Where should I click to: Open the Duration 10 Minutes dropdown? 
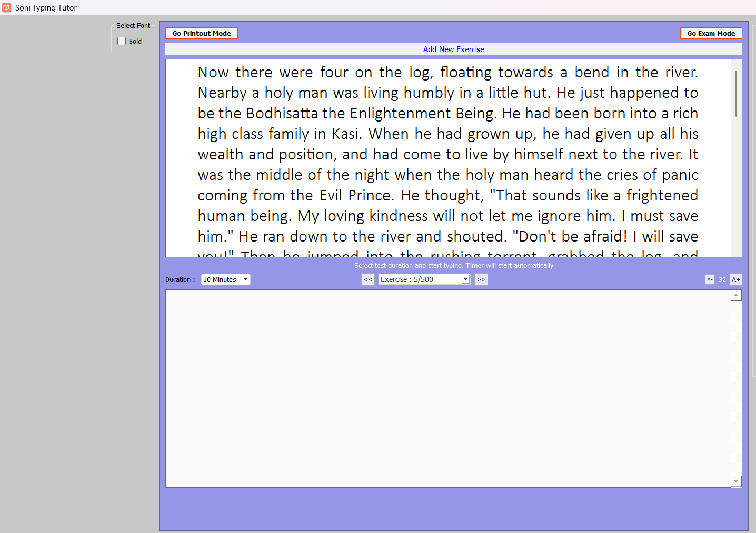[x=225, y=279]
